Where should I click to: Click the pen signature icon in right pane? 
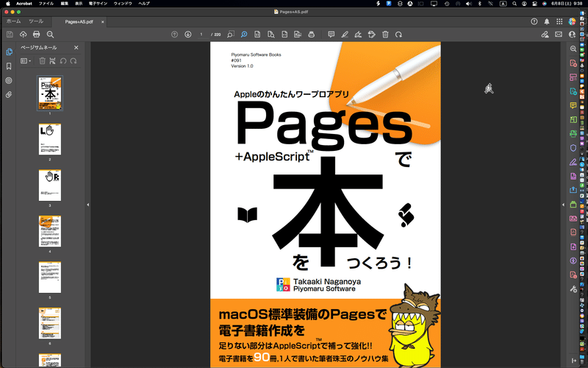tap(573, 162)
